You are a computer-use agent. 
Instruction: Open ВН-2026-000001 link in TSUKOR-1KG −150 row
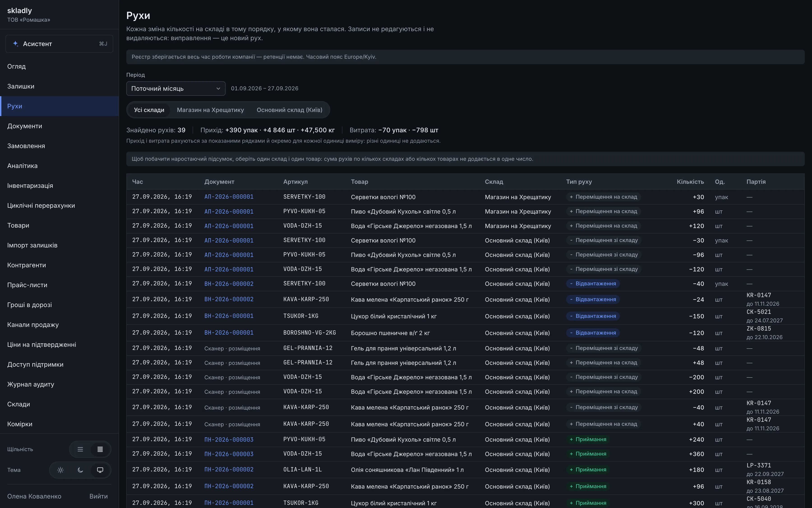pos(229,316)
